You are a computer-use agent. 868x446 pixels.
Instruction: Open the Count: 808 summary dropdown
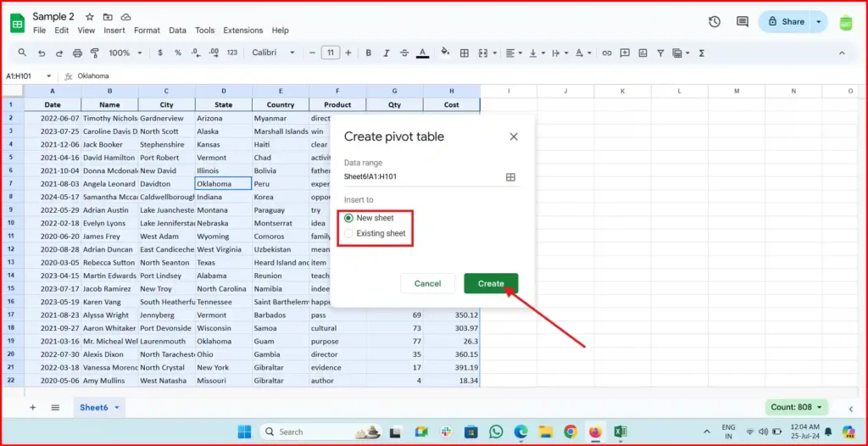796,407
